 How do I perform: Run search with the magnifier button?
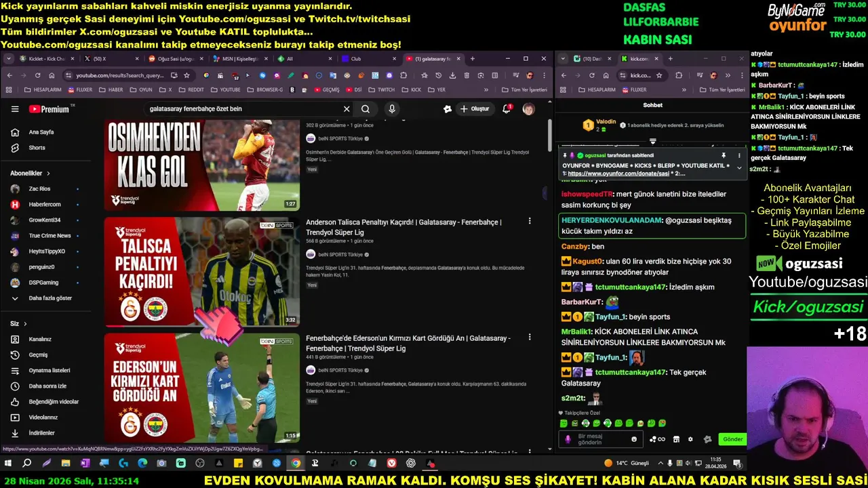pos(366,109)
